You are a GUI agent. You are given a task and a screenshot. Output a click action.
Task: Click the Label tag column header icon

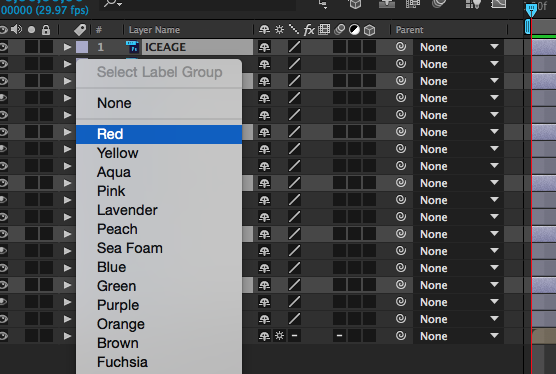pos(80,30)
